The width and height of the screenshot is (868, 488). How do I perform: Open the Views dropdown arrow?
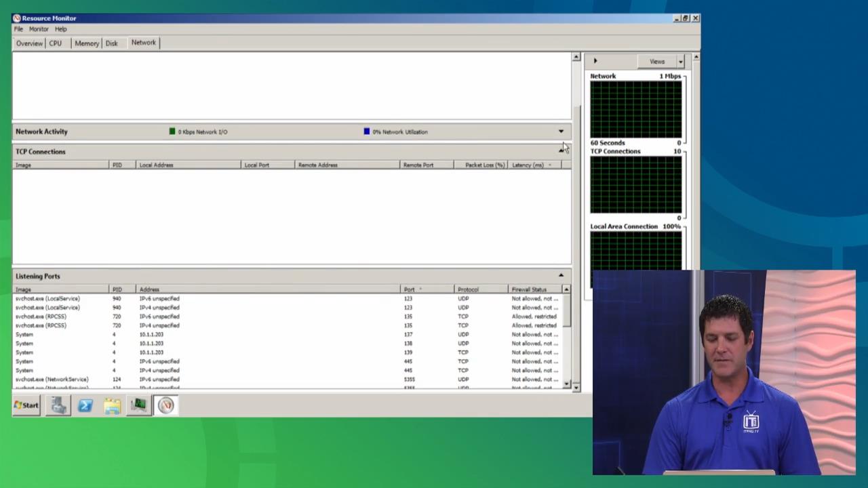(x=680, y=62)
